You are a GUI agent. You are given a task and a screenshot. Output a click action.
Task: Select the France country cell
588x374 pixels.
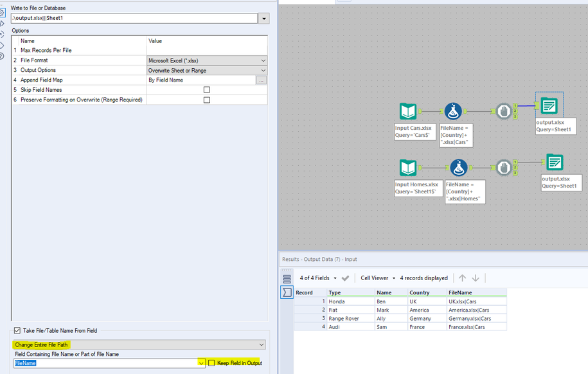click(x=427, y=326)
